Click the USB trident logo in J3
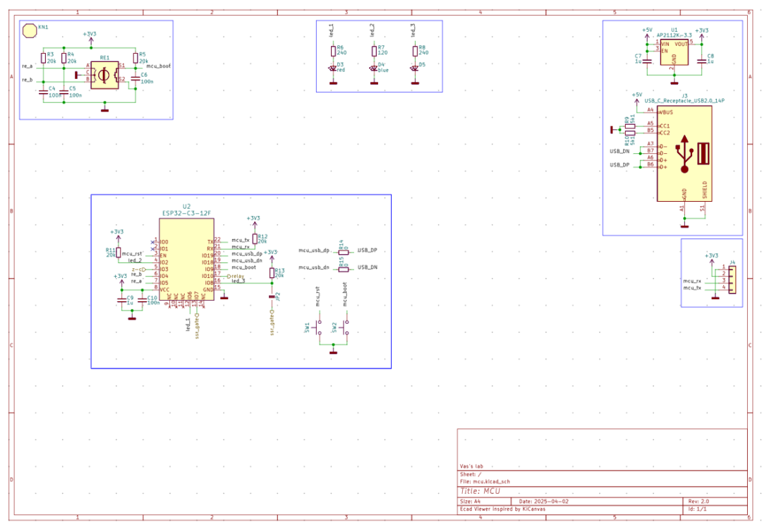 pyautogui.click(x=684, y=154)
